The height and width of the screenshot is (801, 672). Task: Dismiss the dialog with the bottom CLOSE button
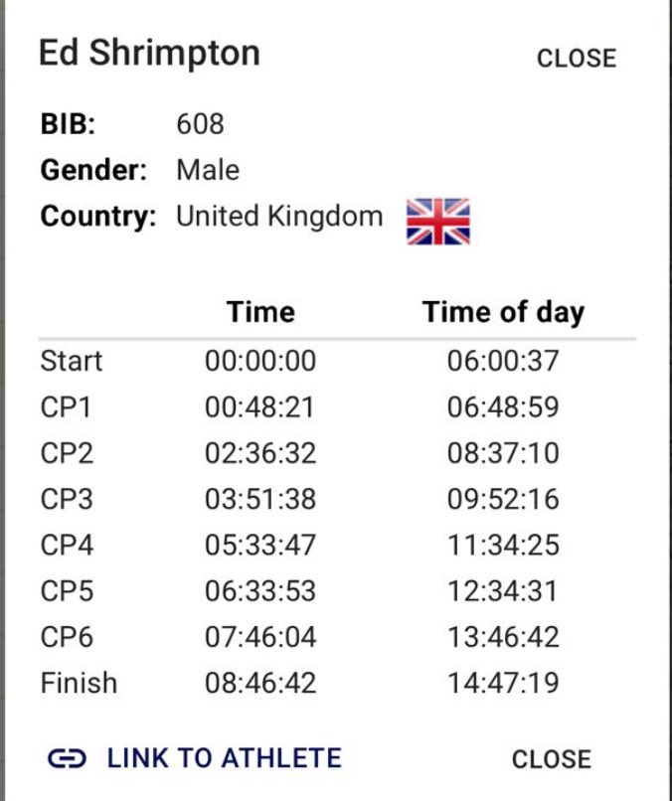[552, 759]
